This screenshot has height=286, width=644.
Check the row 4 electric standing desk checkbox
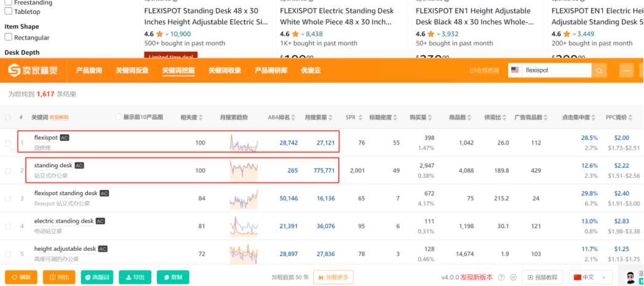tap(8, 226)
